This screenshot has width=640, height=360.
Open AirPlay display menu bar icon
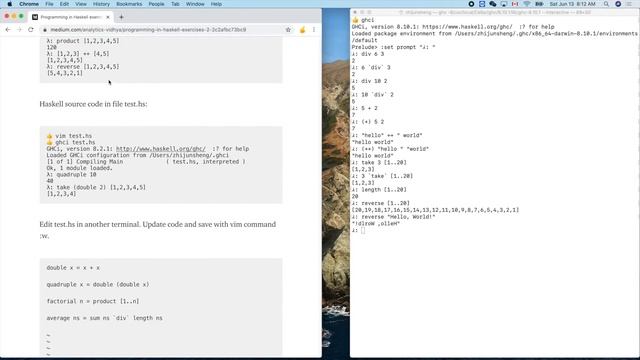tap(504, 4)
